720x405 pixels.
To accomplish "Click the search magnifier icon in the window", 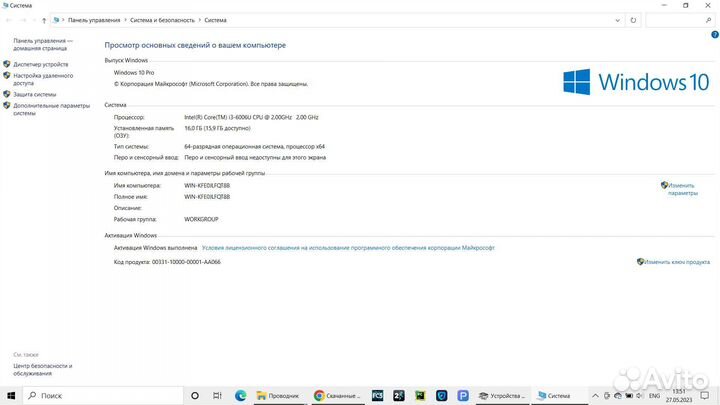I will point(709,20).
